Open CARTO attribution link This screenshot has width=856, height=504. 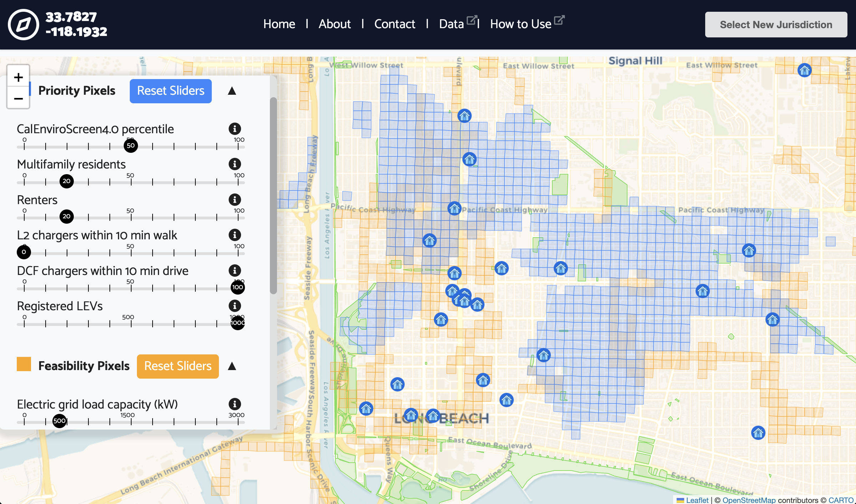click(841, 500)
